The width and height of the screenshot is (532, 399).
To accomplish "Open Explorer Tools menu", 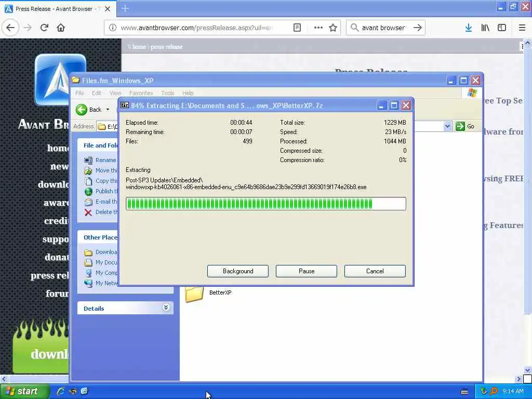I will click(x=168, y=93).
